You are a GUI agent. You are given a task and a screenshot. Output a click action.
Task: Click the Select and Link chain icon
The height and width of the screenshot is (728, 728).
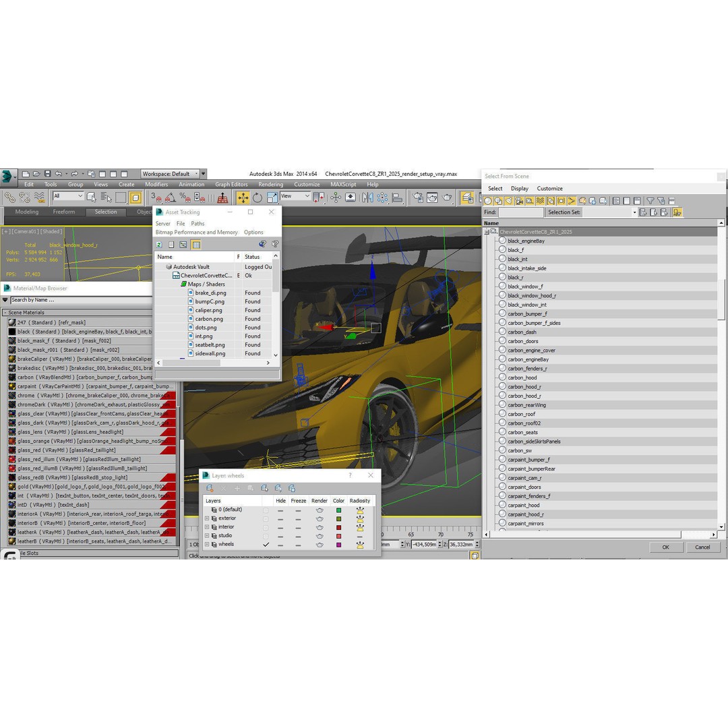click(x=9, y=198)
